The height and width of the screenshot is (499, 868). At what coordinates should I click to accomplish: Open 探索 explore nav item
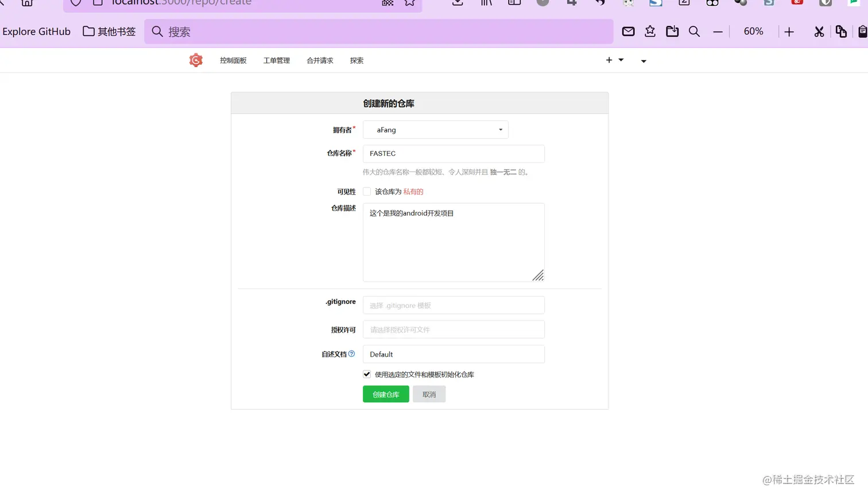pyautogui.click(x=356, y=60)
